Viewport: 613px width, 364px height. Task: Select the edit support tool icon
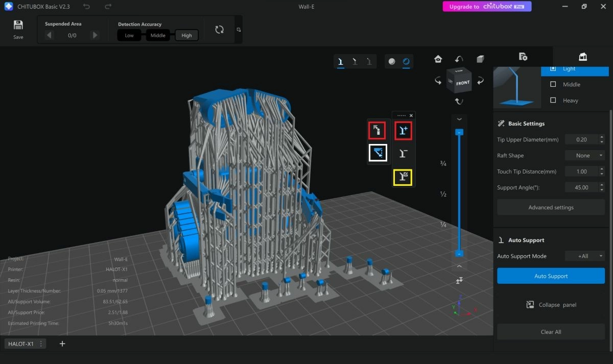coord(403,177)
